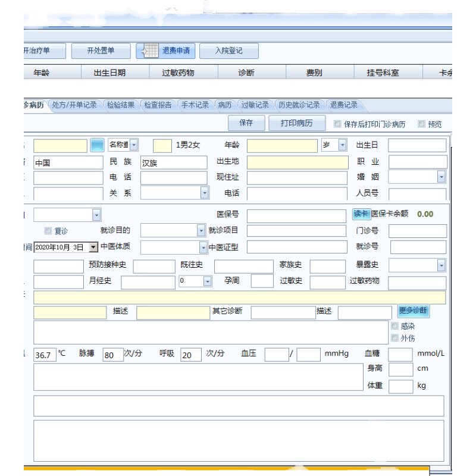476x476 pixels.
Task: Click the blue square button beside name field
Action: coord(97,145)
